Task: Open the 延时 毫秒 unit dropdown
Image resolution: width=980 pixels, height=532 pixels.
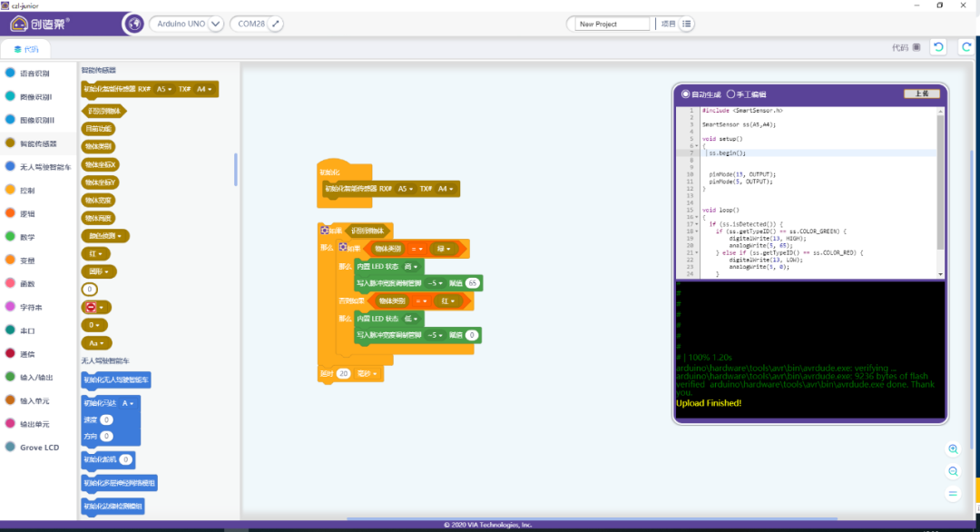Action: (367, 373)
